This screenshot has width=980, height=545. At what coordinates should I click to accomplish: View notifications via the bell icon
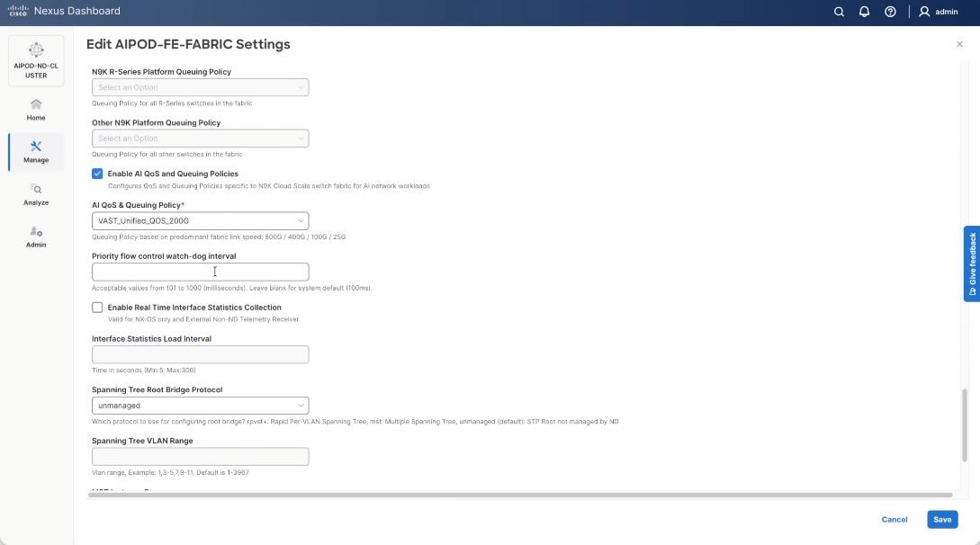coord(862,11)
